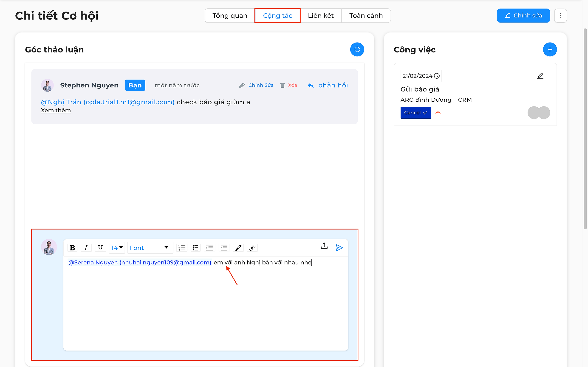Open the font size 14 dropdown
This screenshot has width=588, height=367.
pyautogui.click(x=117, y=248)
